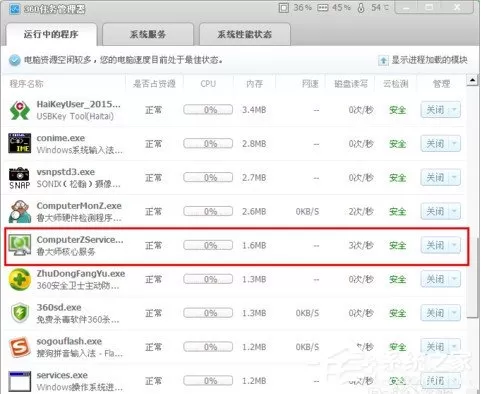Close 360sd.exe with its 关闭 button

coord(435,313)
